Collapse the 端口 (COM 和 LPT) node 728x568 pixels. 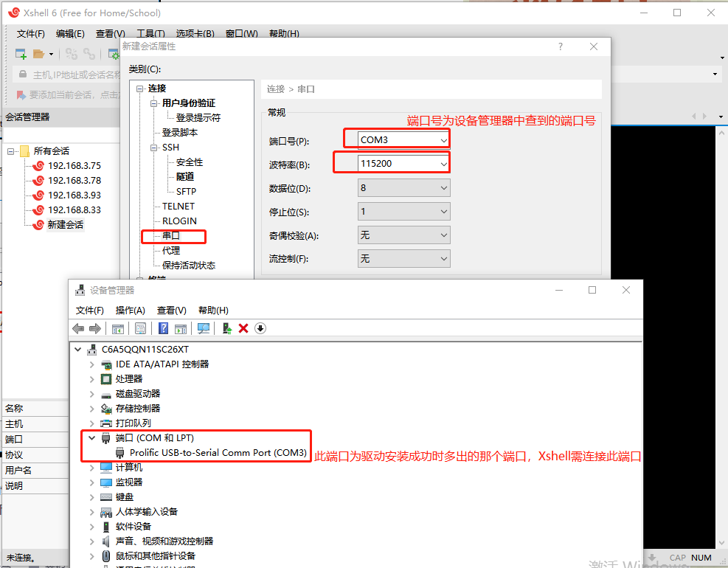pyautogui.click(x=92, y=437)
